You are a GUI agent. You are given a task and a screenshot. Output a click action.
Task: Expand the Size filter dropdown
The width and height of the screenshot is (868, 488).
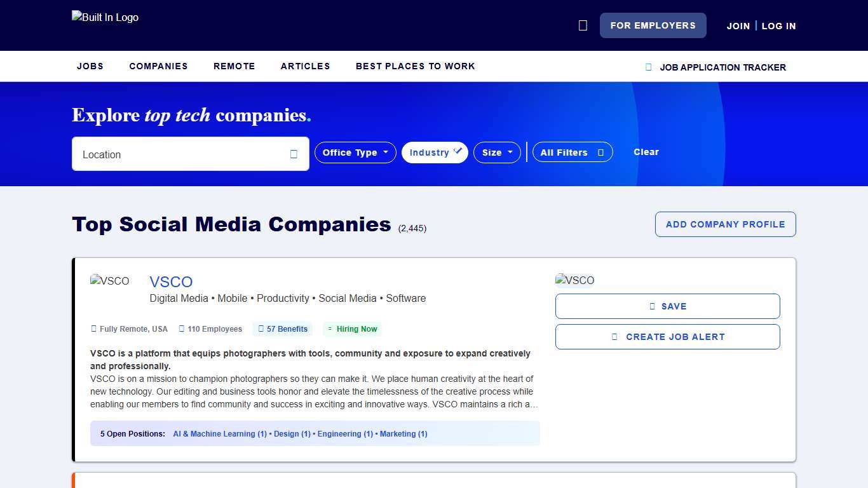click(497, 152)
